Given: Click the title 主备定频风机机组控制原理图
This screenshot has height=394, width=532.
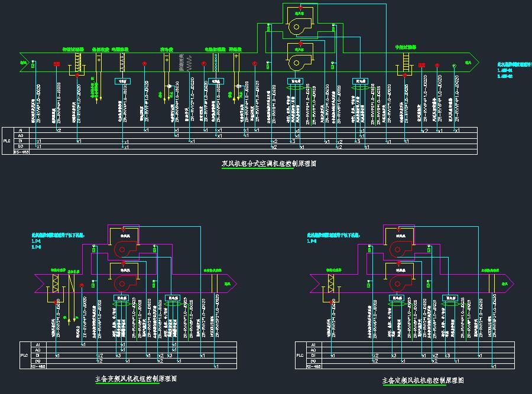Looking at the screenshot, I should tap(423, 381).
